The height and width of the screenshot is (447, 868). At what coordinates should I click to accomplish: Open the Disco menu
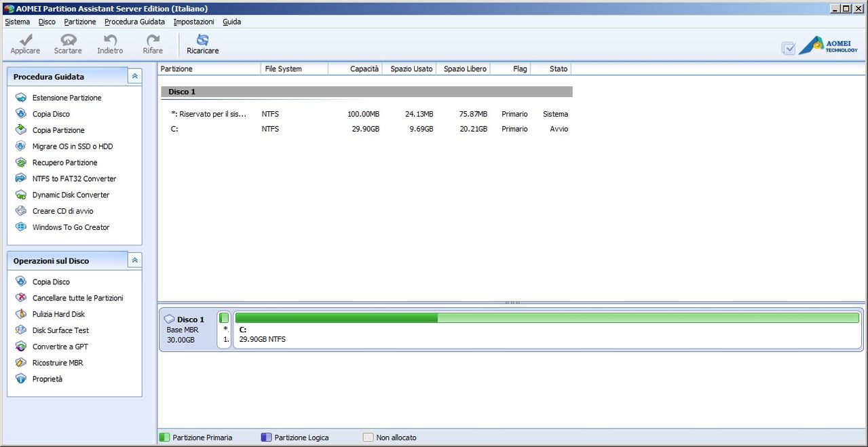(x=47, y=22)
